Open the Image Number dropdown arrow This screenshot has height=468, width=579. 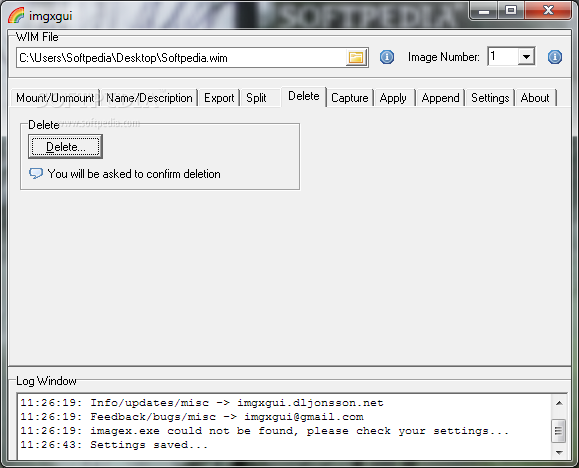[526, 57]
